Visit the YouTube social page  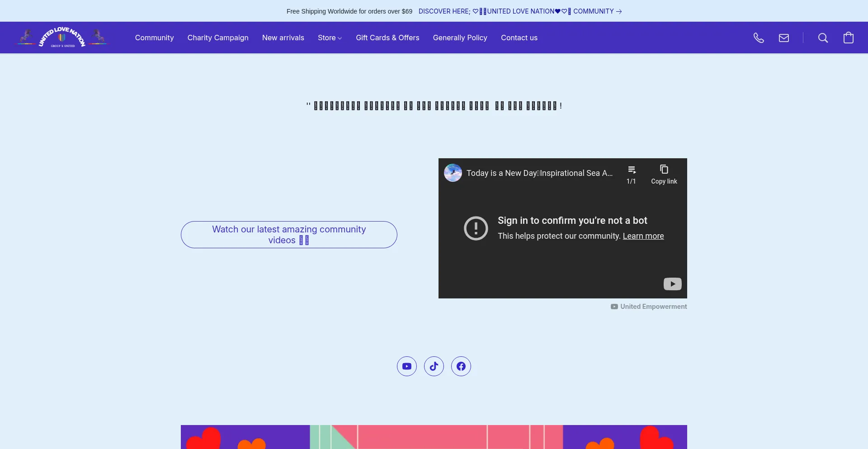407,366
